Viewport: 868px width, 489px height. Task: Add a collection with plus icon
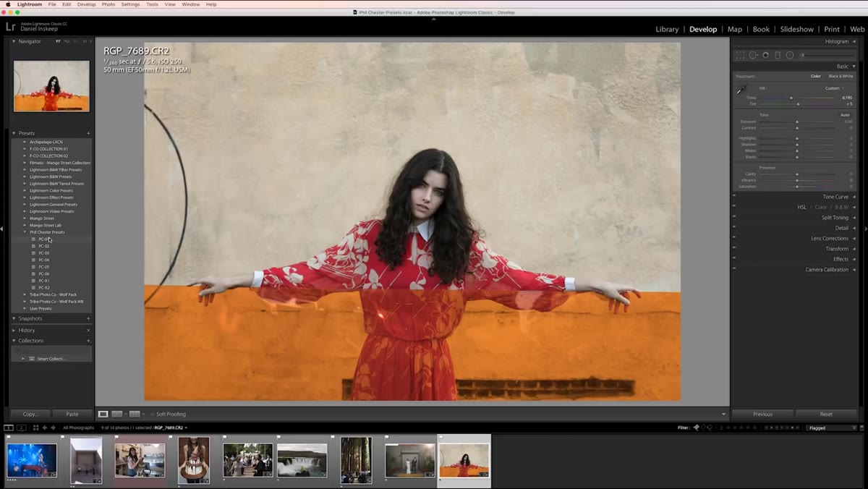(x=88, y=341)
